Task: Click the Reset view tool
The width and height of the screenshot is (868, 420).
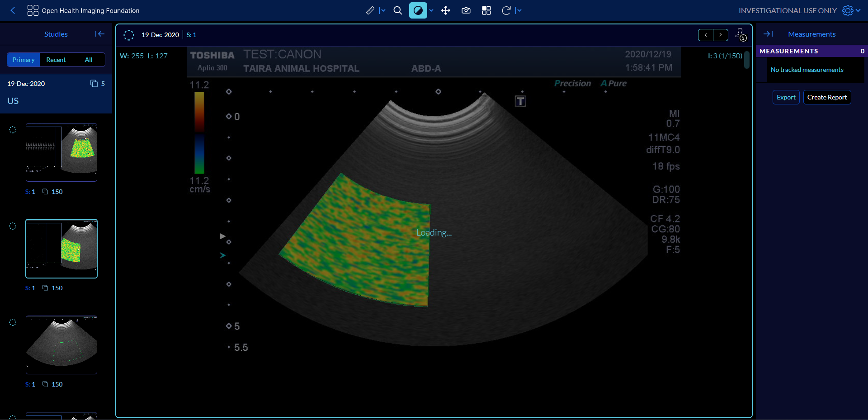Action: tap(506, 10)
